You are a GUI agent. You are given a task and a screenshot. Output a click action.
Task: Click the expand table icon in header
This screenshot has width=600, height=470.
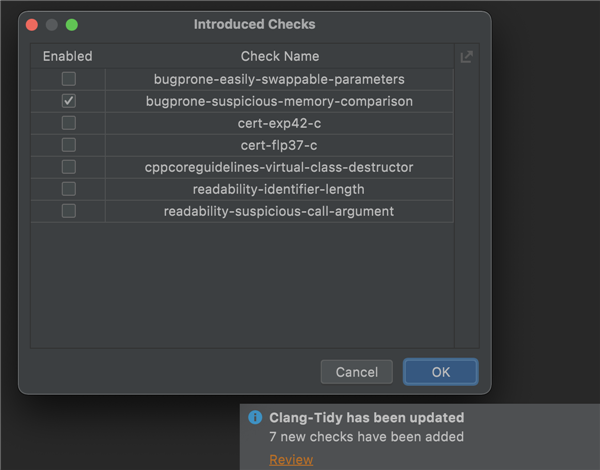pyautogui.click(x=466, y=57)
